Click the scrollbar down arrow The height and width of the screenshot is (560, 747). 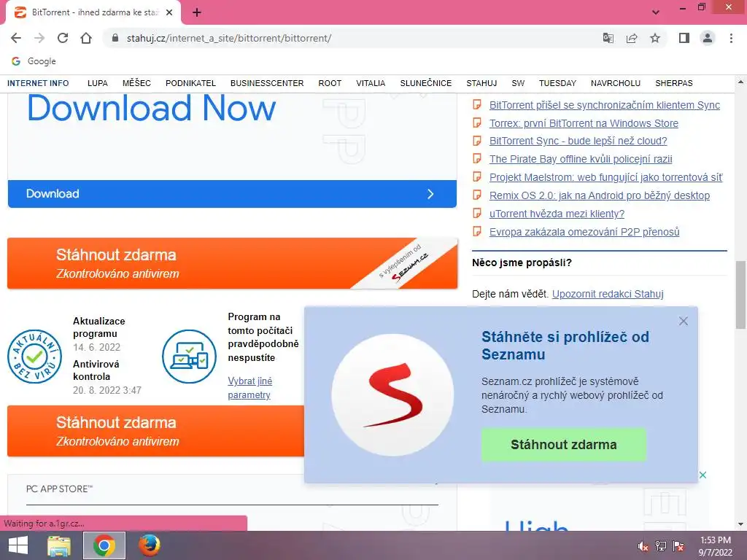(x=740, y=524)
